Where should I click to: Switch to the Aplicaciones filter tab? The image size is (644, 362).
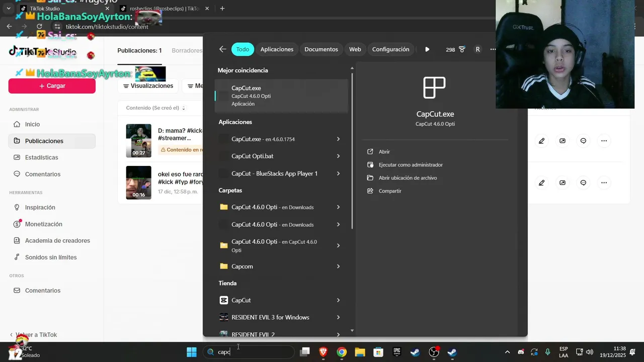tap(277, 49)
